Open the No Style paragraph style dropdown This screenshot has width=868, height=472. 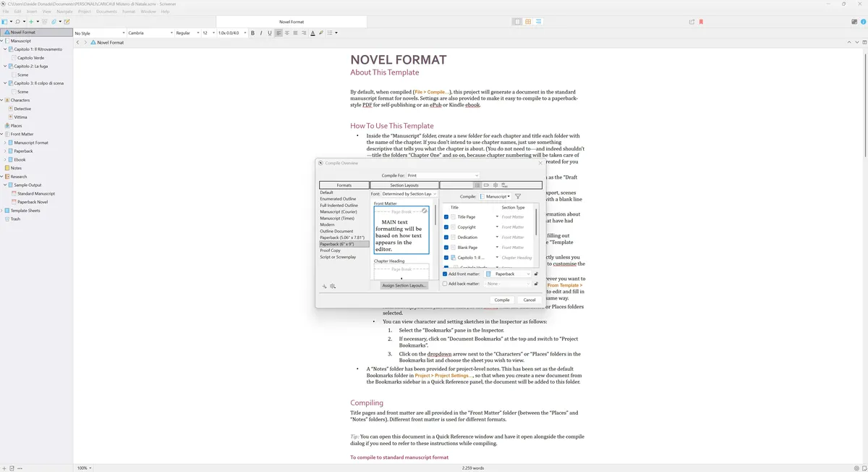99,33
